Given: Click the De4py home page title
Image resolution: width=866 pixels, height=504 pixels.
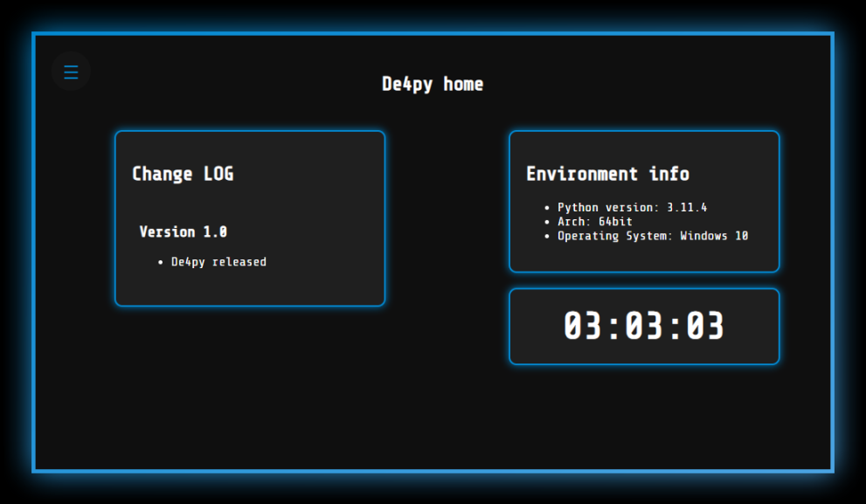Looking at the screenshot, I should [x=432, y=84].
